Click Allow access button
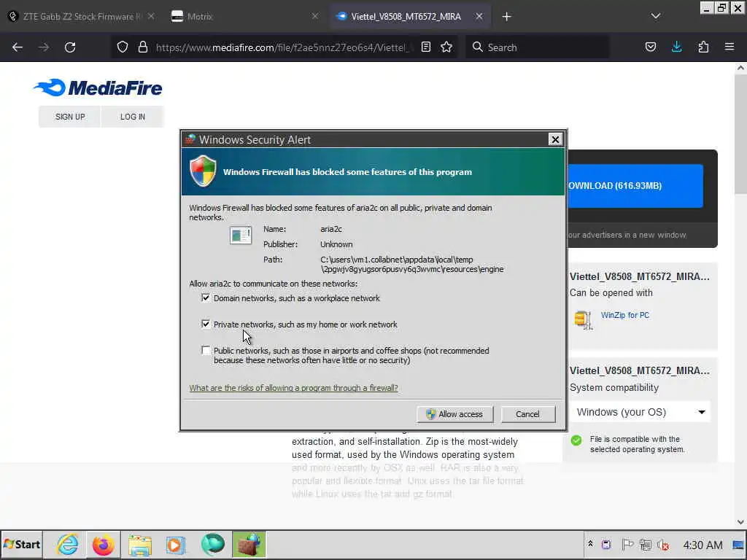Image resolution: width=747 pixels, height=560 pixels. coord(455,414)
